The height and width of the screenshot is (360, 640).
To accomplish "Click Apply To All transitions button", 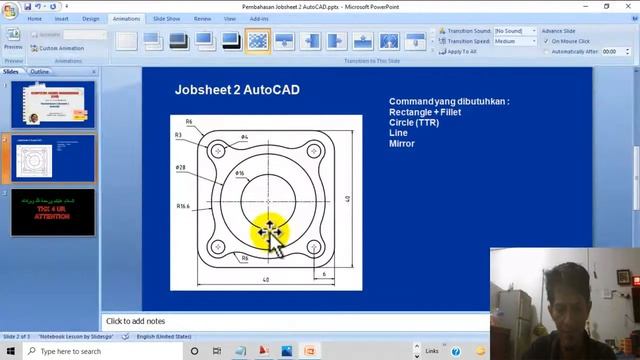I will pyautogui.click(x=458, y=52).
